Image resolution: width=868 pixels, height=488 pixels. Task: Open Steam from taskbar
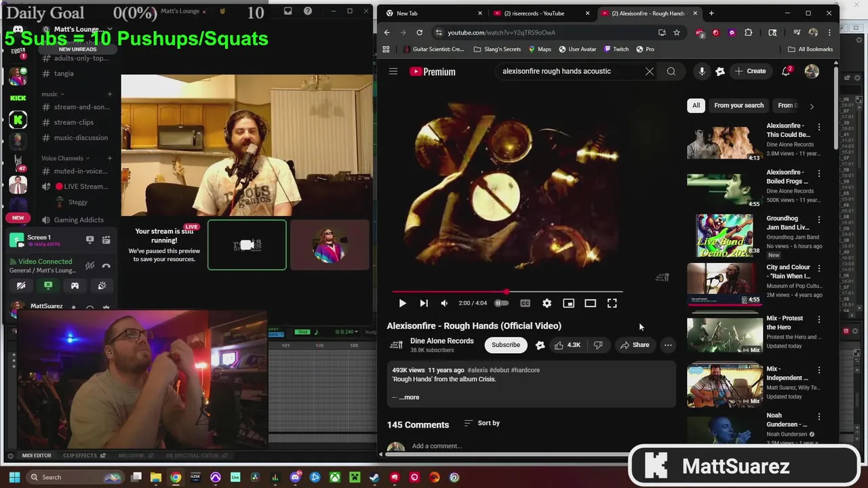pos(374,477)
